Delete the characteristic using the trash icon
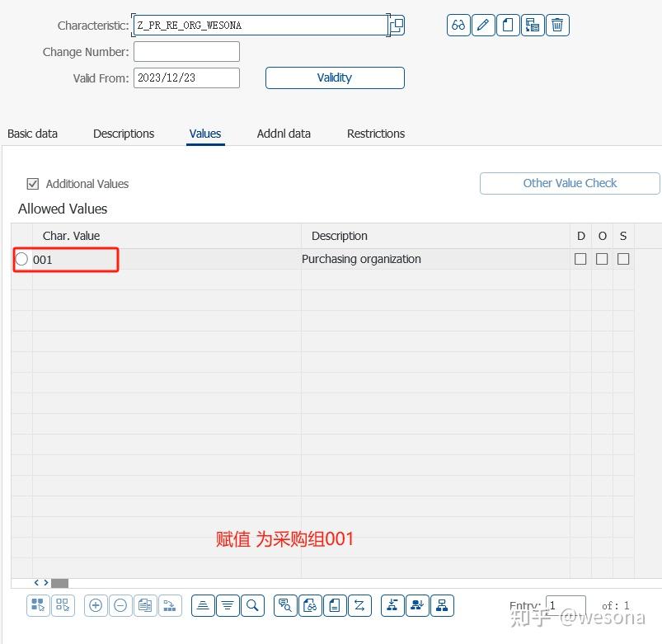This screenshot has width=662, height=644. click(x=557, y=25)
